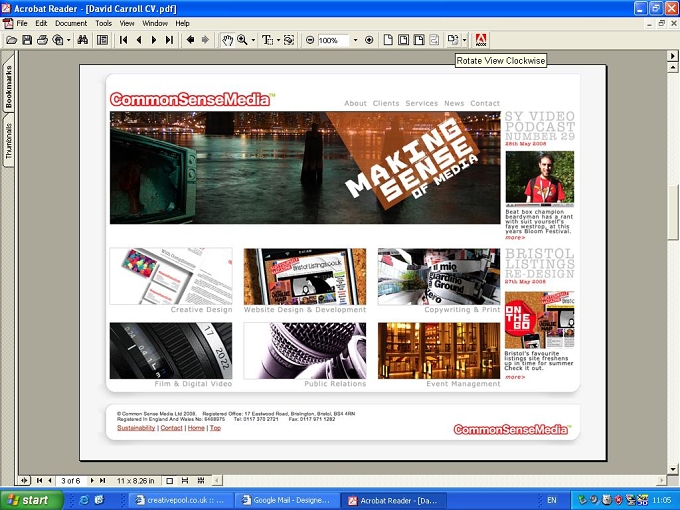The height and width of the screenshot is (510, 680).
Task: Click the Contact link in the page footer
Action: pos(171,428)
